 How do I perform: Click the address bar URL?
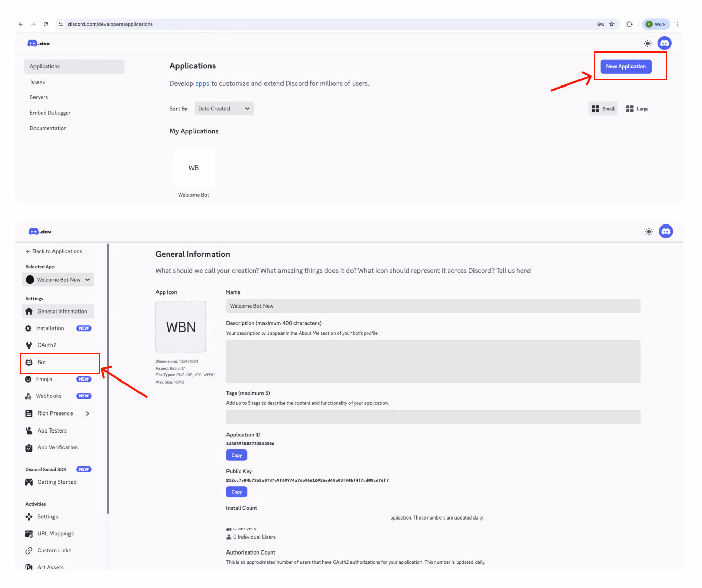pyautogui.click(x=110, y=24)
